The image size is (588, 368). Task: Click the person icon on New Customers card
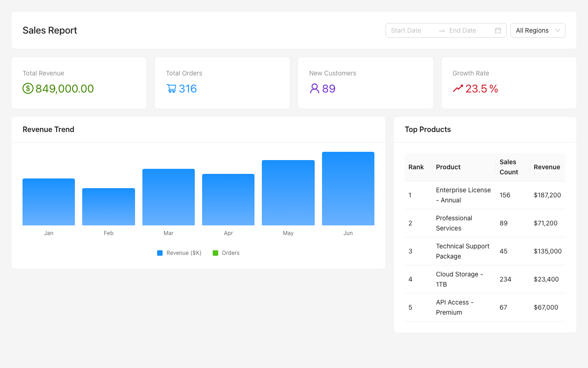point(314,88)
